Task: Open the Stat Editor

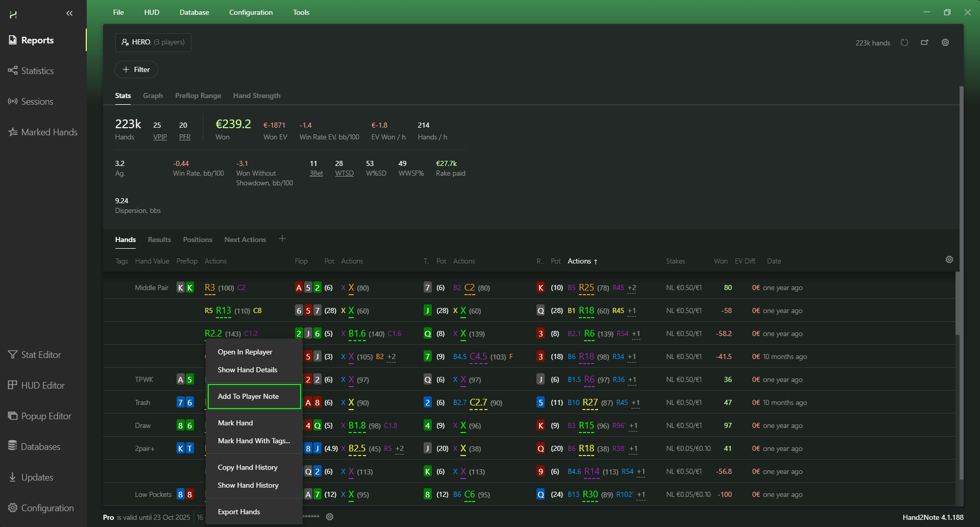Action: 41,355
